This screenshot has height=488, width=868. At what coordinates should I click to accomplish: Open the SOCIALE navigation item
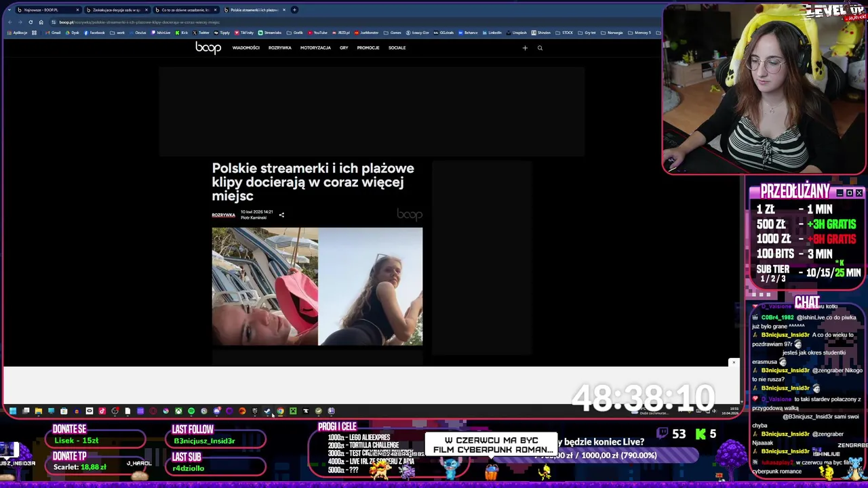(397, 47)
